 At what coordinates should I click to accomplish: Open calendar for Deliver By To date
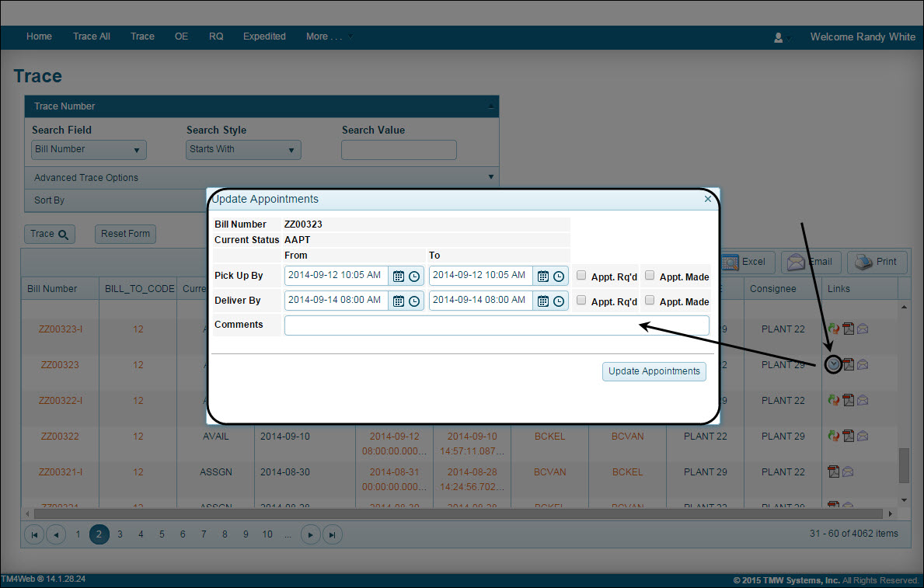(542, 301)
